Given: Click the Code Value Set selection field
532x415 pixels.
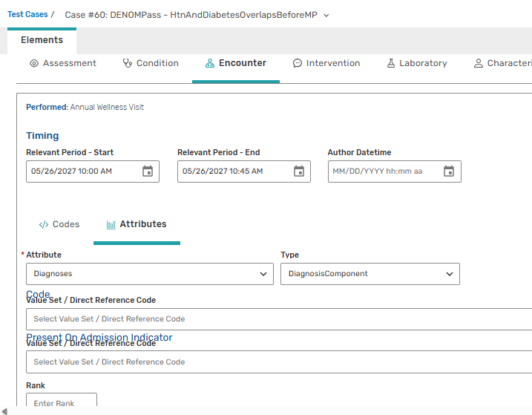Looking at the screenshot, I should (278, 319).
